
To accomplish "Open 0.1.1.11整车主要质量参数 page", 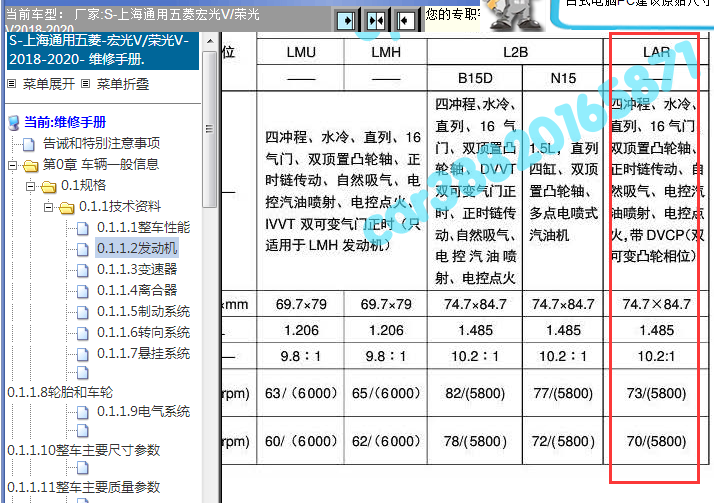I will (x=84, y=487).
